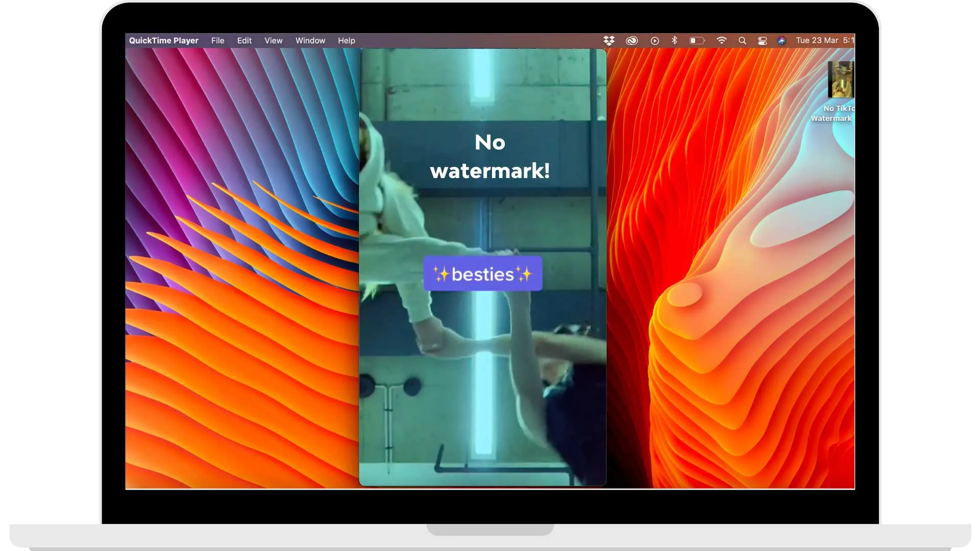Open the Help menu
Screen dimensions: 980x551
[346, 41]
